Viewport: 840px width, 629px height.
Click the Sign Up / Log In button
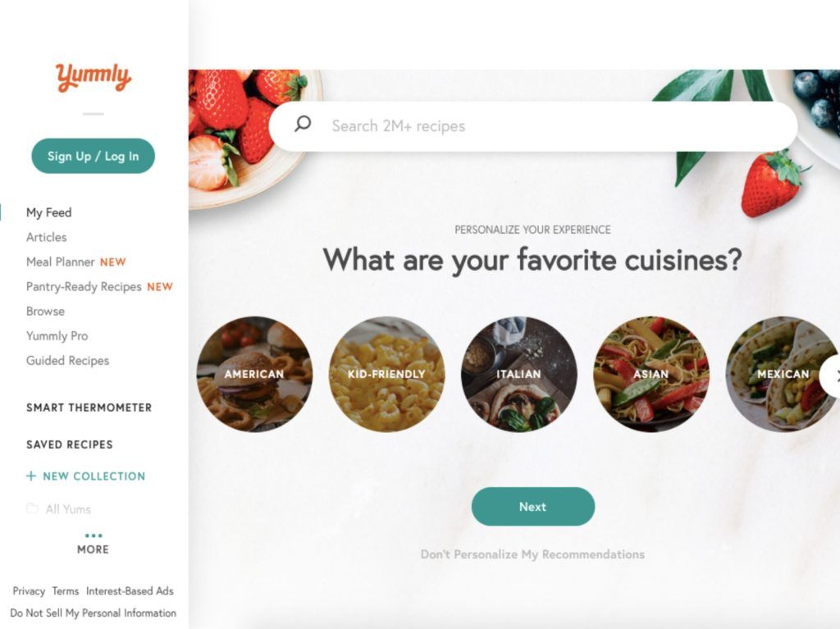click(x=94, y=156)
